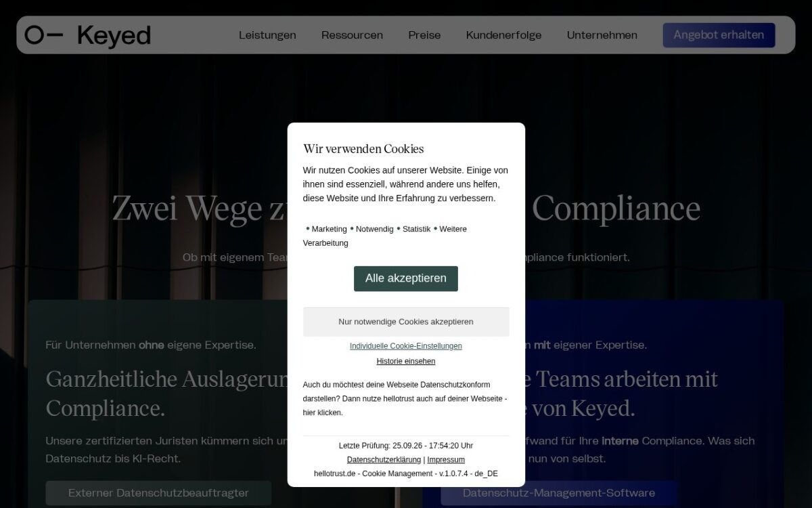Open the Datenschutzerklärung link

pos(384,460)
